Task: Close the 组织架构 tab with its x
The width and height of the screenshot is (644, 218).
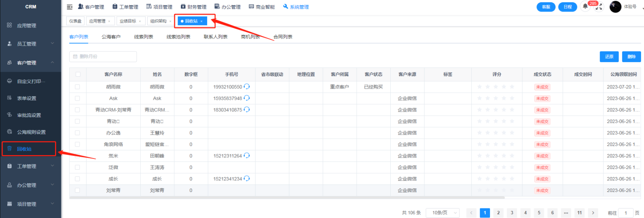Action: (x=170, y=21)
